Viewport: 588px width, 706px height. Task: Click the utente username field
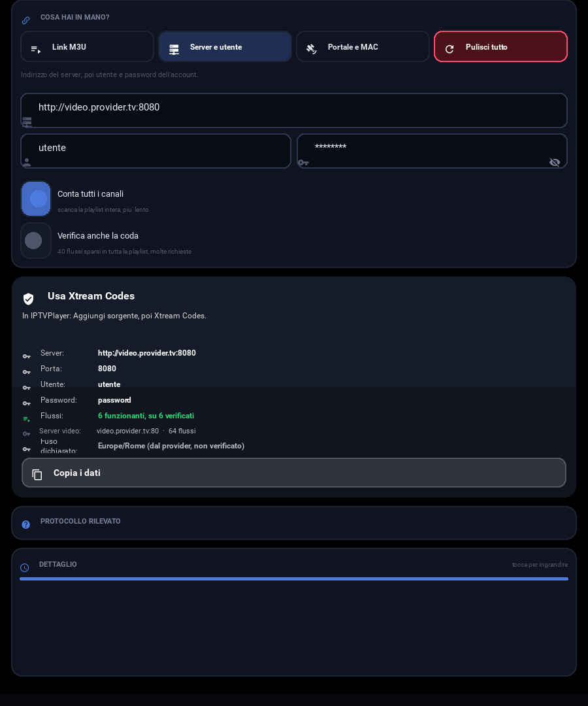(x=155, y=151)
